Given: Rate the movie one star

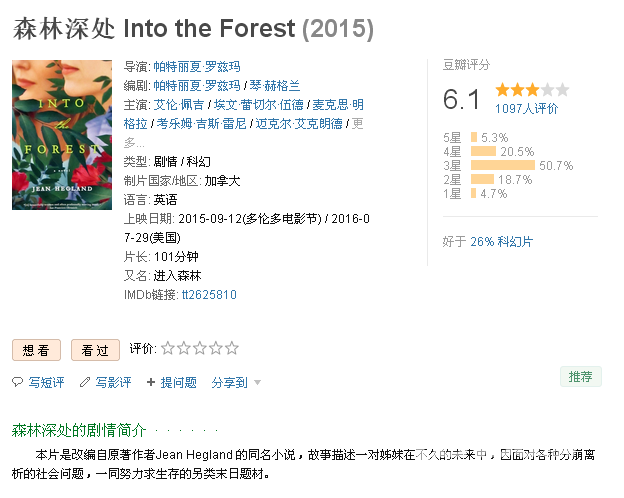Looking at the screenshot, I should pyautogui.click(x=168, y=348).
